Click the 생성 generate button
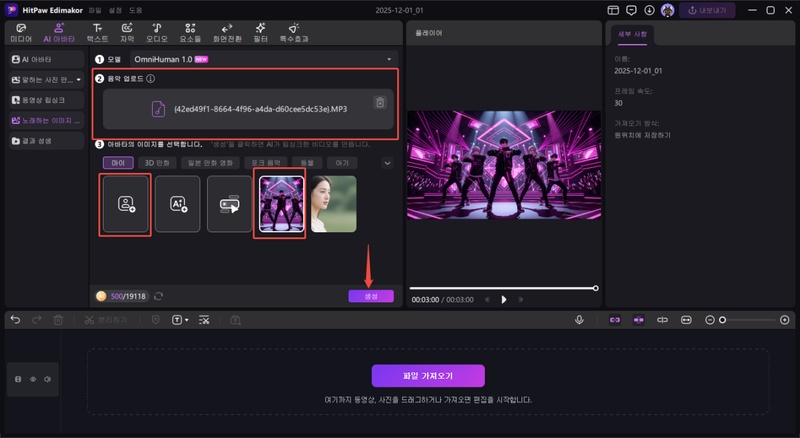 pyautogui.click(x=371, y=296)
